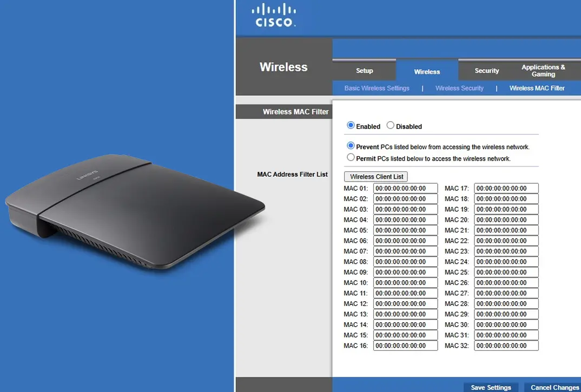581x392 pixels.
Task: Click Save Settings button
Action: (x=491, y=387)
